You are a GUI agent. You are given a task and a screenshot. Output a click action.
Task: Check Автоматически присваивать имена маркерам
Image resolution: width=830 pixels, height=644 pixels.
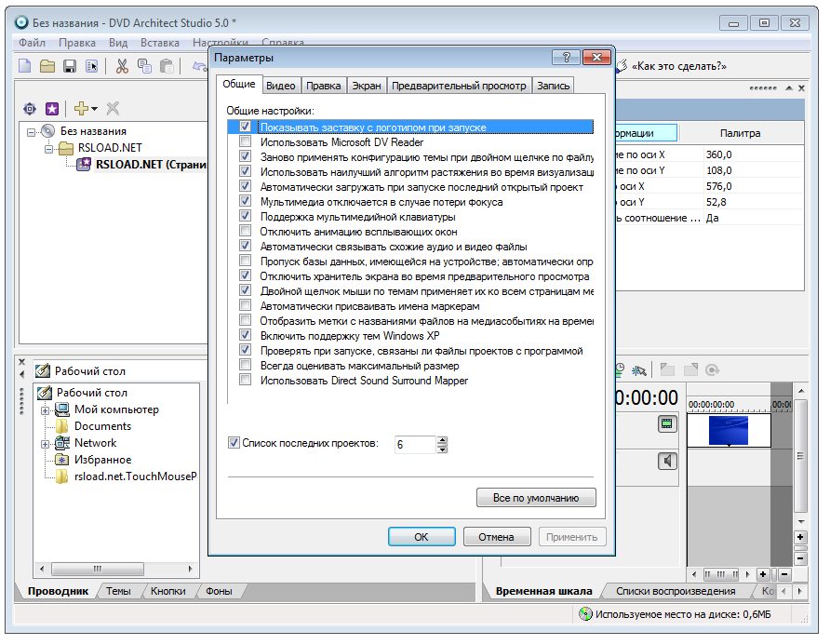click(x=245, y=305)
